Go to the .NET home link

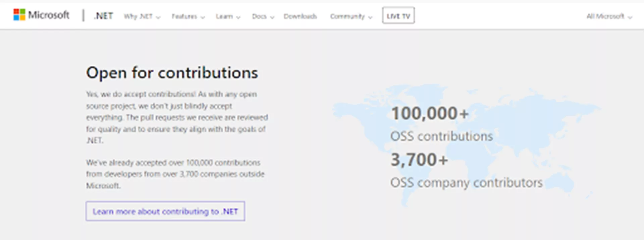coord(103,16)
